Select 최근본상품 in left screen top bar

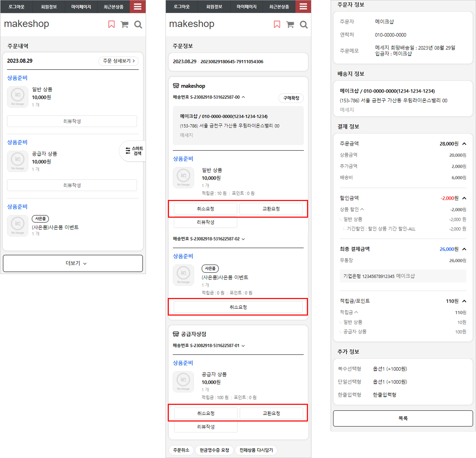click(x=113, y=7)
